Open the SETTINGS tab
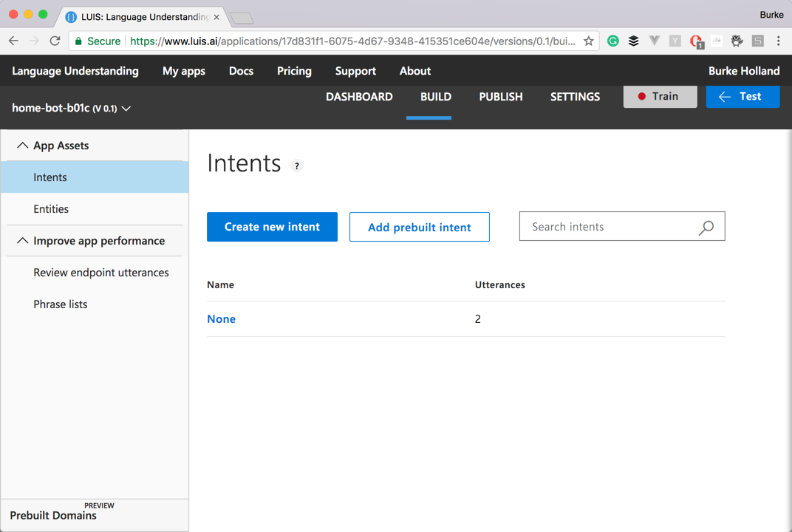792x532 pixels. (x=575, y=97)
